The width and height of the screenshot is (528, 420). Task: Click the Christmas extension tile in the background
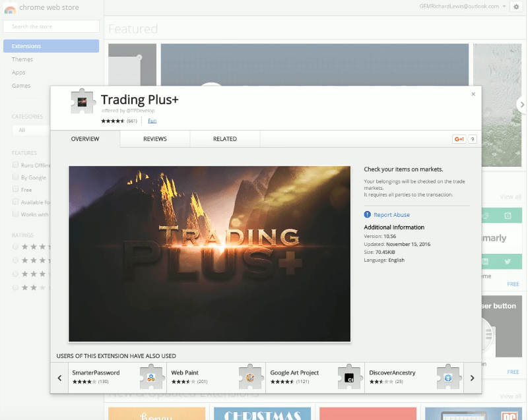262,413
